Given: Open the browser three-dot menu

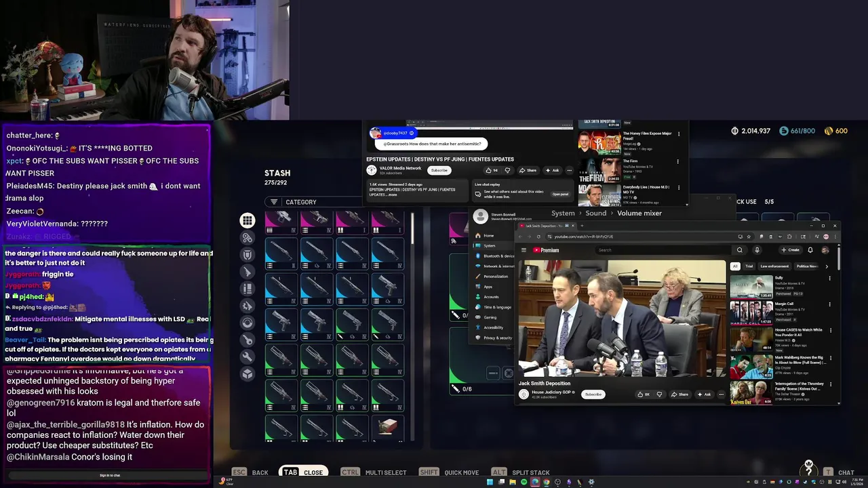Looking at the screenshot, I should pos(835,237).
